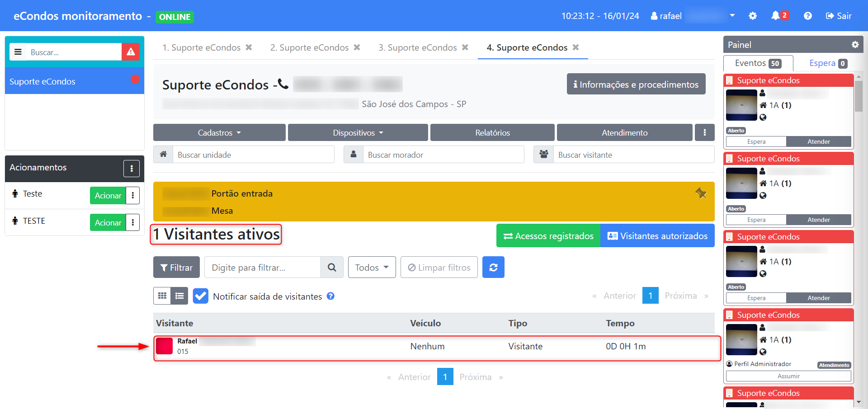This screenshot has height=409, width=868.
Task: Close tab 3. Suporte eCondos
Action: pos(465,47)
